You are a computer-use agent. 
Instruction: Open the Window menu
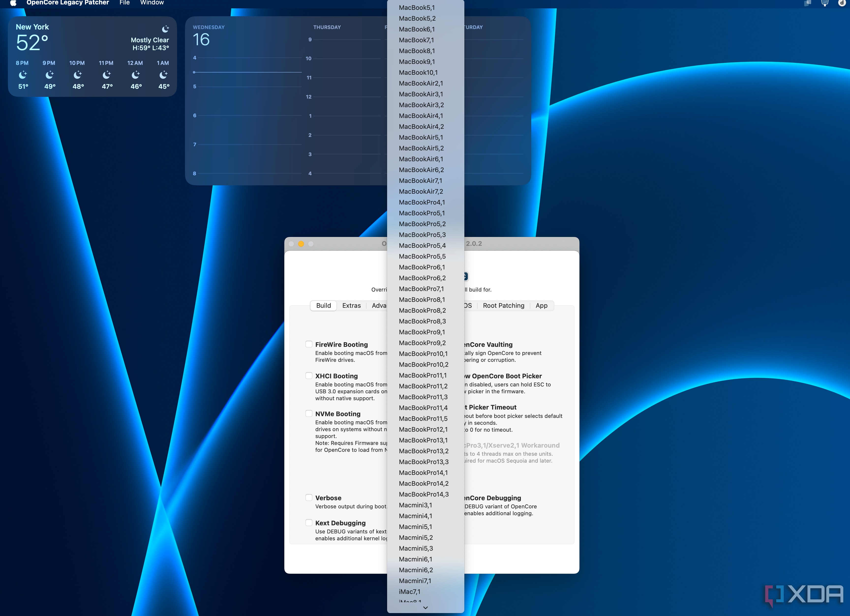[x=152, y=3]
